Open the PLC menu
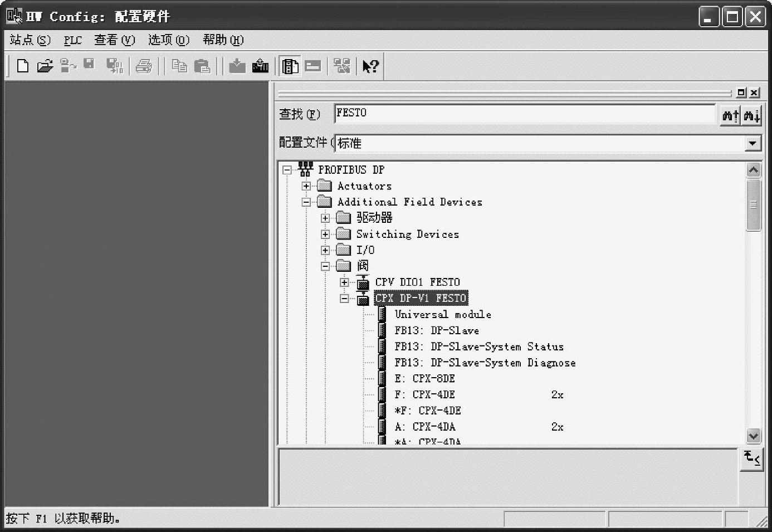 72,40
